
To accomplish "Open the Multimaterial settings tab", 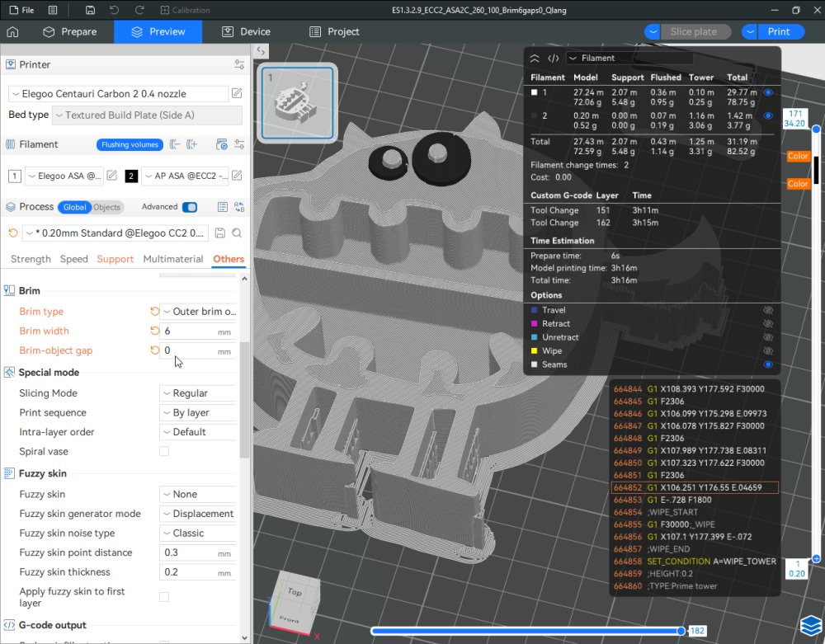I will 172,259.
